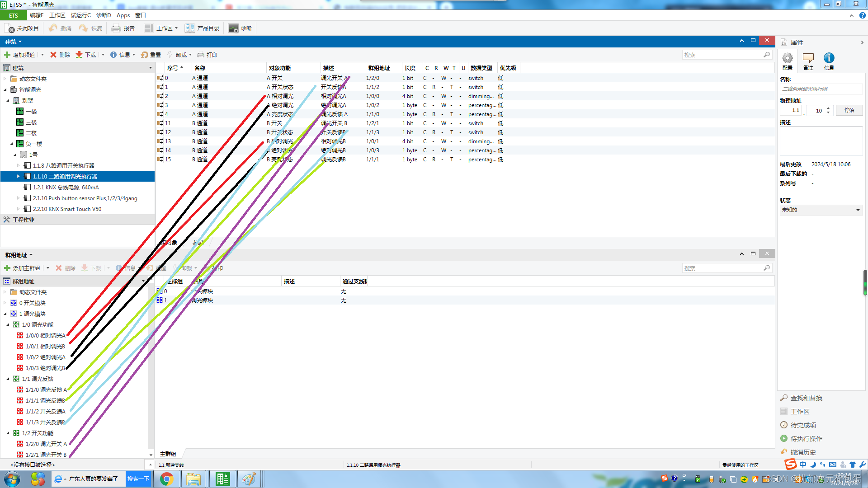The image size is (868, 488).
Task: Open the 诊断D menu
Action: (x=104, y=15)
